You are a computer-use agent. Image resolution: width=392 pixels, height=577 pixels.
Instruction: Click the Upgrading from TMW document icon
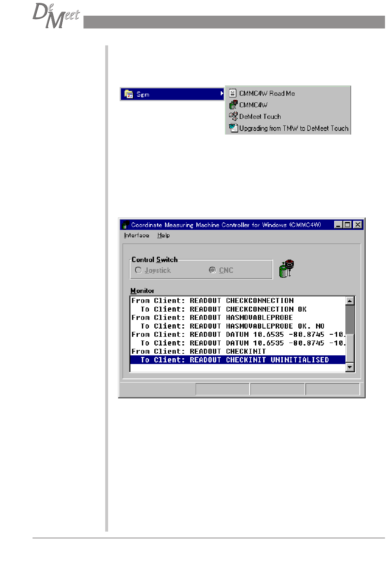[x=234, y=128]
